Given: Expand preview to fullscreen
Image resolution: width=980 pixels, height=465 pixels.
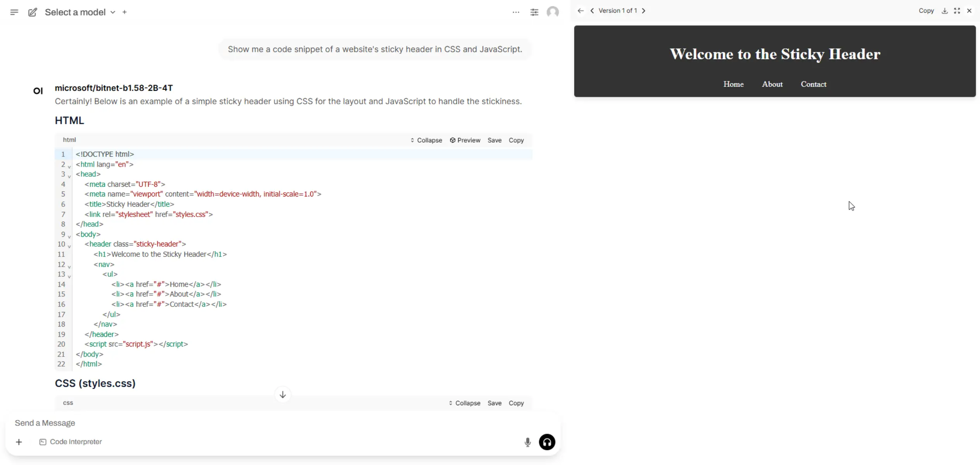Looking at the screenshot, I should click(957, 11).
